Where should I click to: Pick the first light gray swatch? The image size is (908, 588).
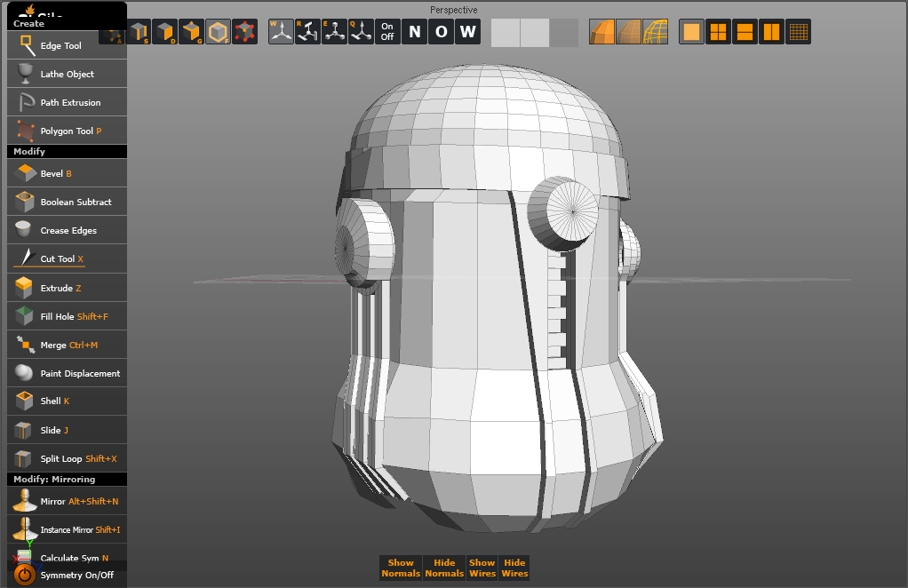[506, 32]
